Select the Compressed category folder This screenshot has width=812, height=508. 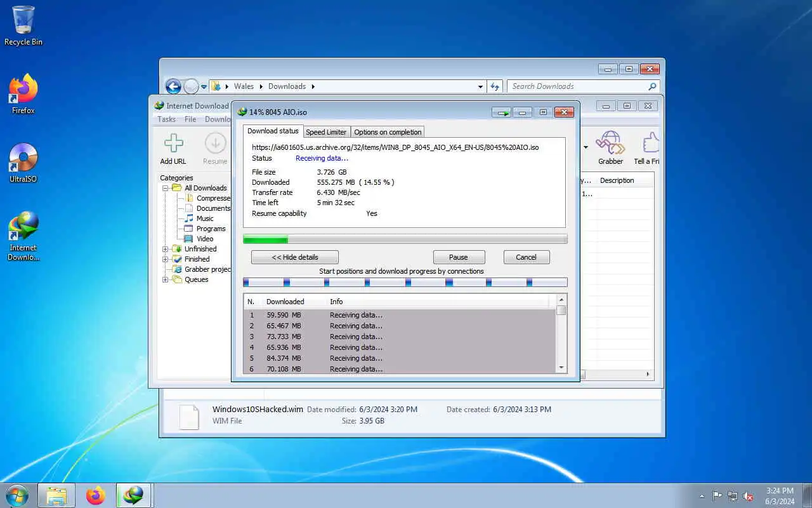207,198
